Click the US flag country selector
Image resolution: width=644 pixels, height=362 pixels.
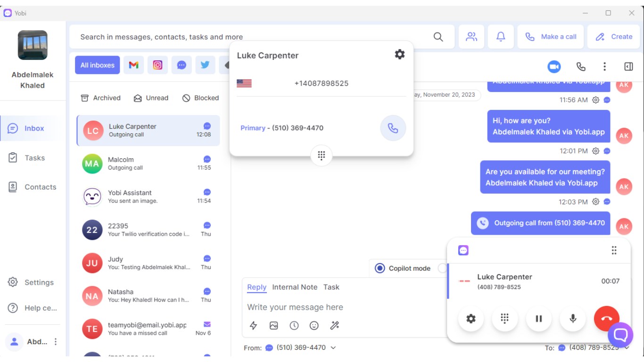tap(244, 83)
